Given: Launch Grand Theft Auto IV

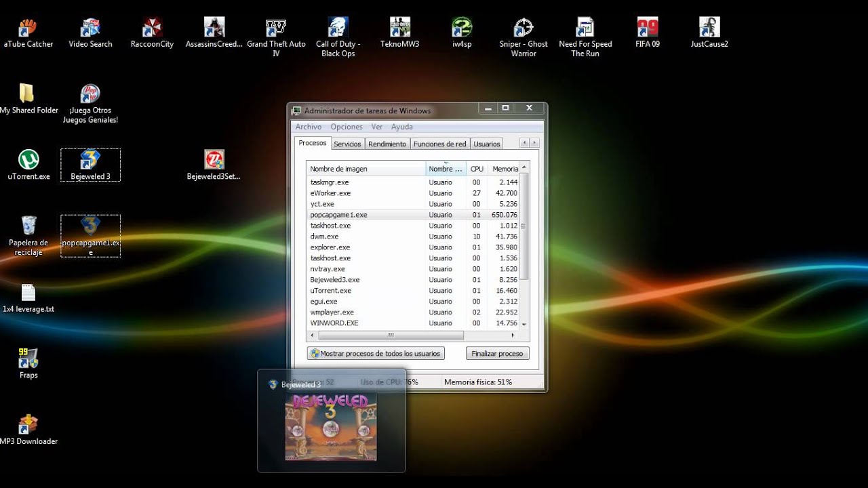Looking at the screenshot, I should point(276,27).
